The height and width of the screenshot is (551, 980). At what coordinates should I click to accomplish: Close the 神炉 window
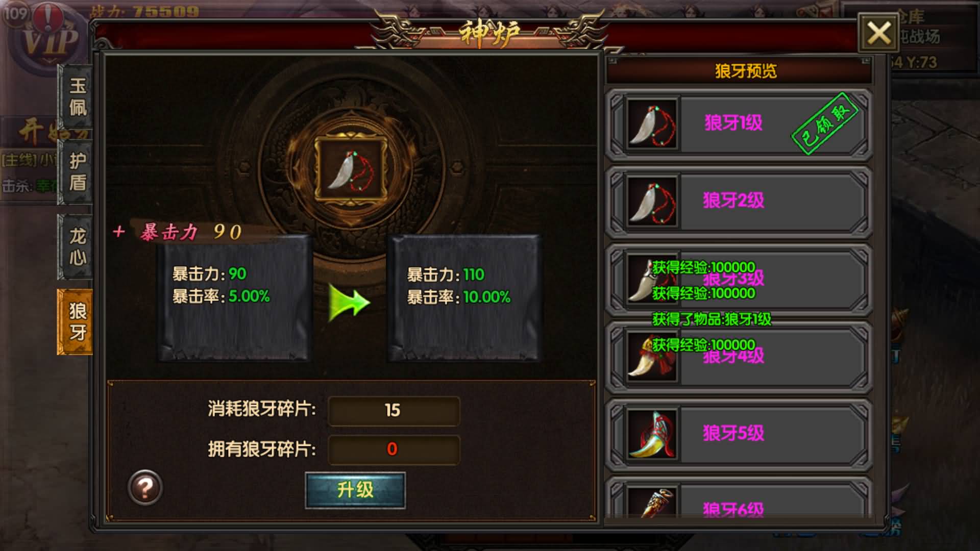point(878,33)
